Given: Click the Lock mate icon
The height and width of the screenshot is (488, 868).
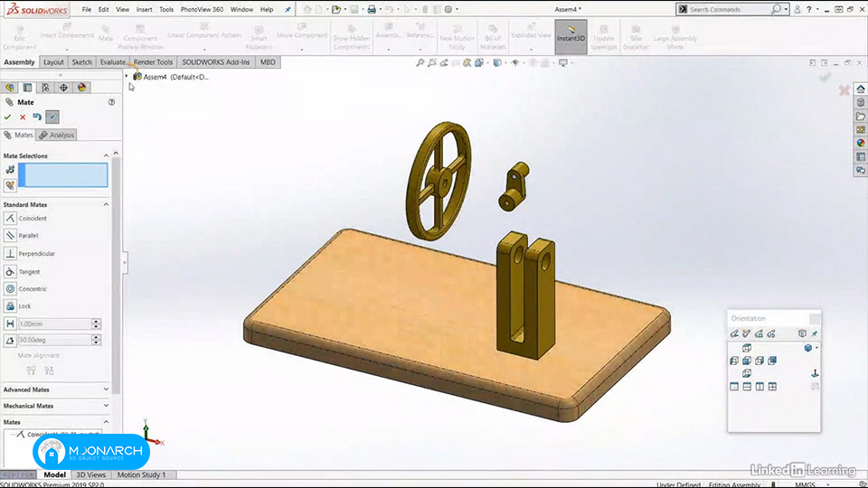Looking at the screenshot, I should pos(10,306).
